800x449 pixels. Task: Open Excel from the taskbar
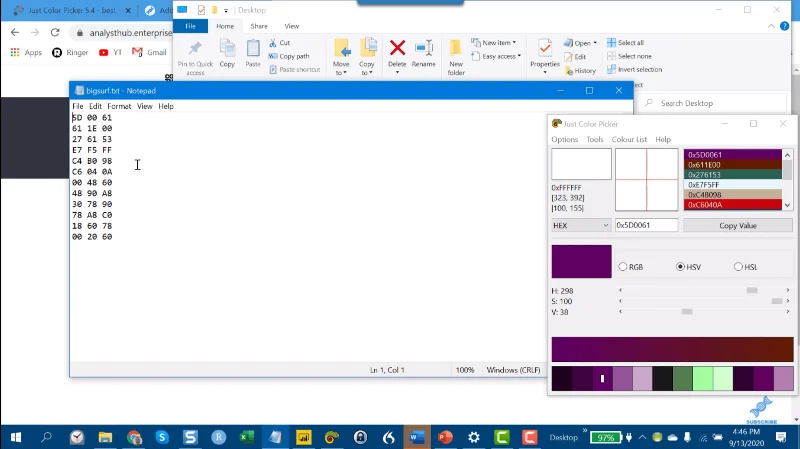(x=247, y=437)
